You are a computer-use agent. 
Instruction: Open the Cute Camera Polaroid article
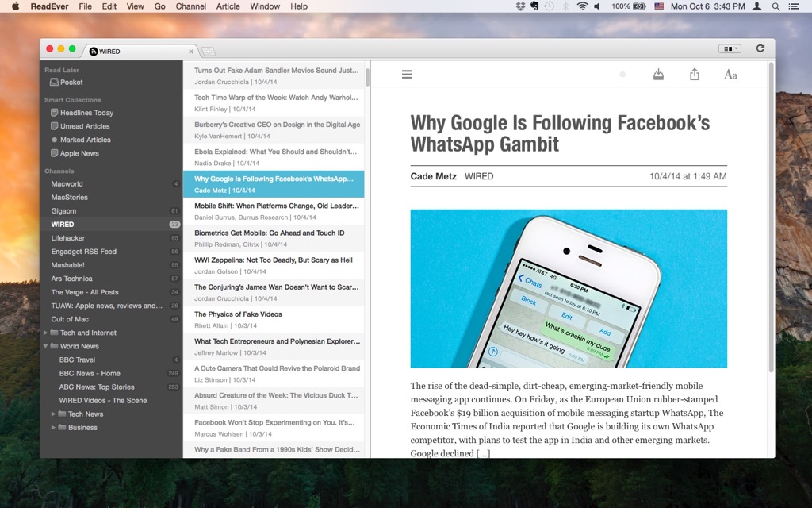tap(274, 373)
